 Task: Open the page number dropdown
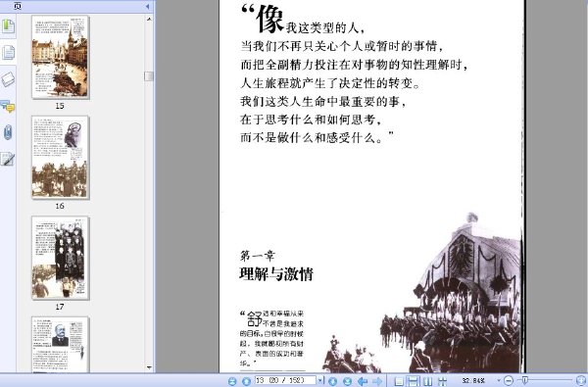[319, 380]
